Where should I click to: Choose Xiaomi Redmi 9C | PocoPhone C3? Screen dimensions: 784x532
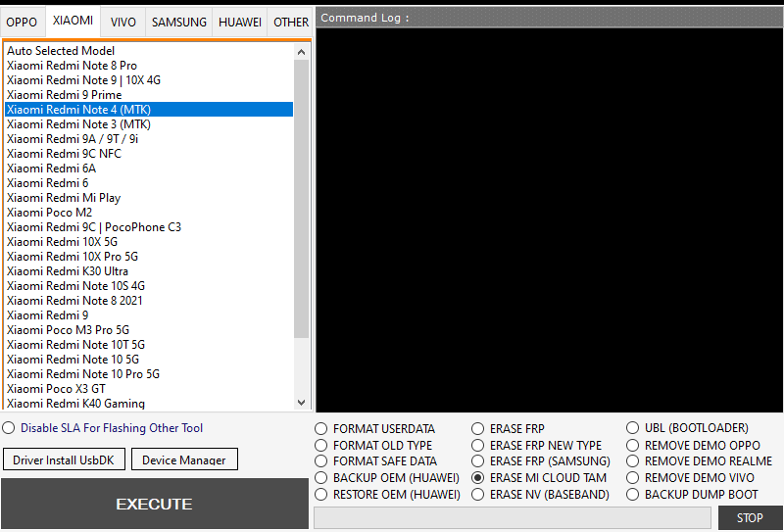[x=149, y=227]
